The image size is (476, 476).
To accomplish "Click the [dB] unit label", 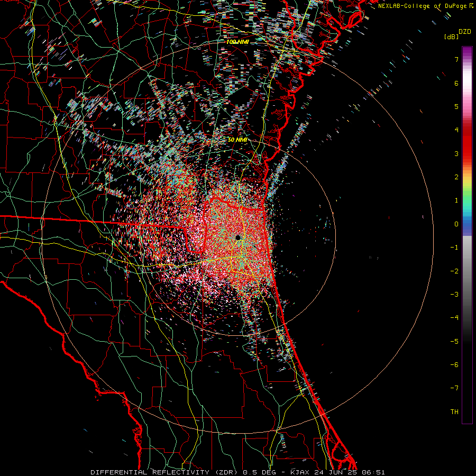I will point(451,36).
